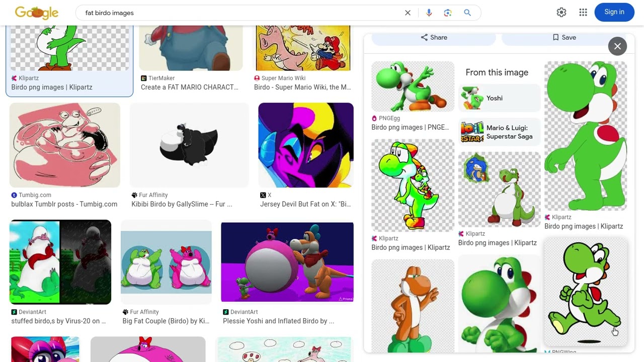Click the Google logo

tap(37, 13)
